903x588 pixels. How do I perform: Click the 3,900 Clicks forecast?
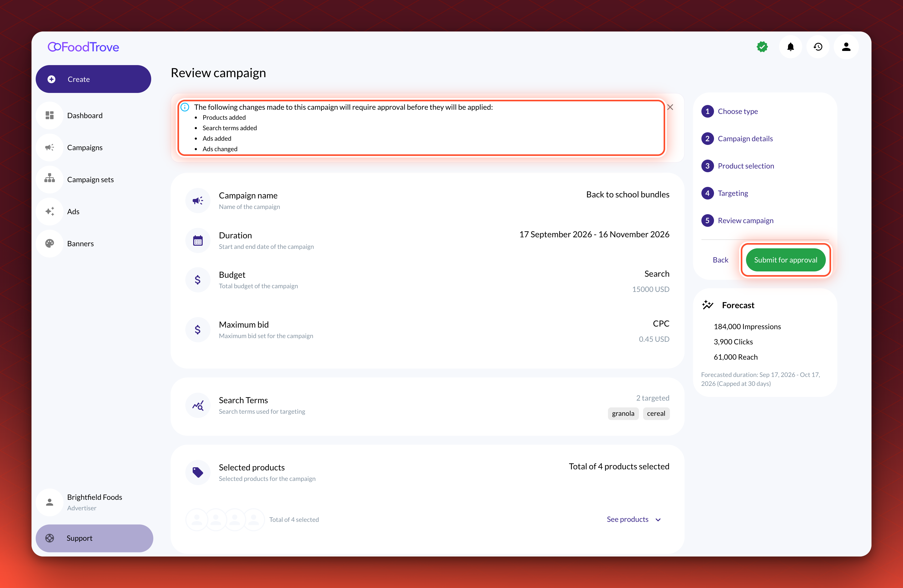pos(733,342)
